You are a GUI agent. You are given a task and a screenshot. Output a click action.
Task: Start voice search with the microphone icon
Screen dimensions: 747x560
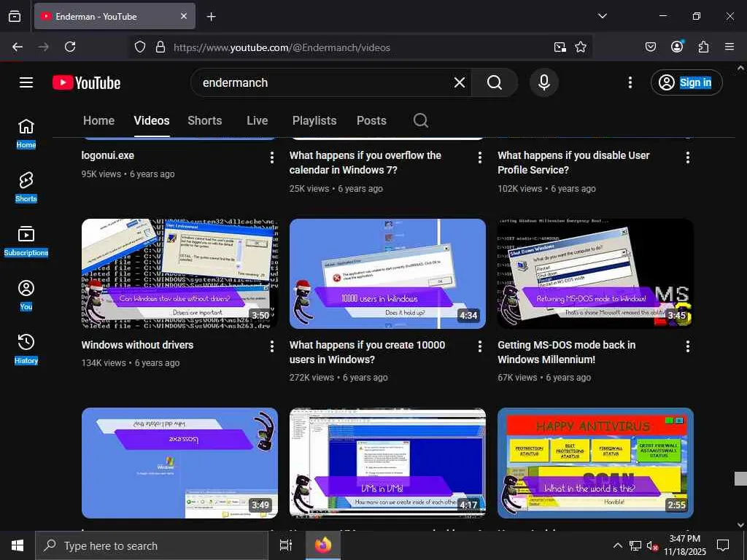coord(544,82)
